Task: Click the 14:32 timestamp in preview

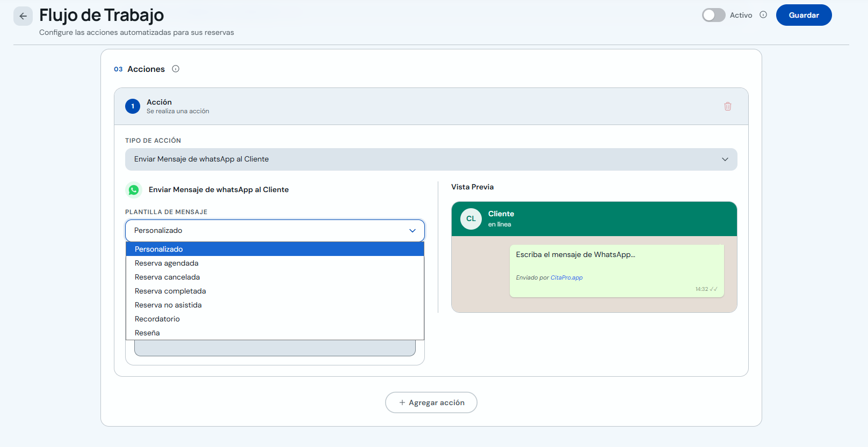Action: [x=701, y=289]
